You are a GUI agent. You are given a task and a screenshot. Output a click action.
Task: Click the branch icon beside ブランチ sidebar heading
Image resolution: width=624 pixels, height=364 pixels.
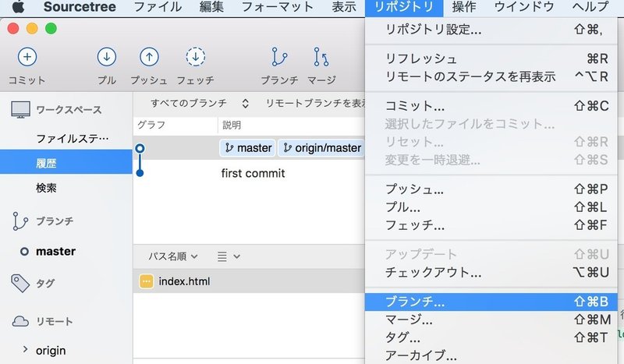click(20, 221)
